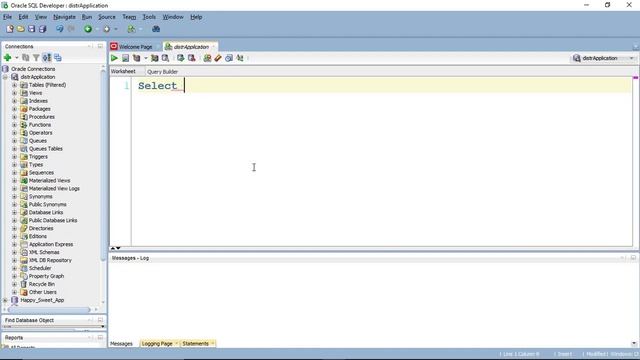The image size is (640, 360).
Task: Click the Save All icon
Action: tap(42, 29)
